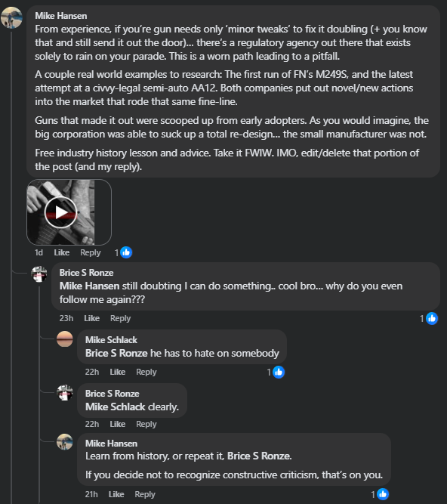447x504 pixels.
Task: Open Brice S Ronze's avatar on first reply
Action: pos(39,274)
